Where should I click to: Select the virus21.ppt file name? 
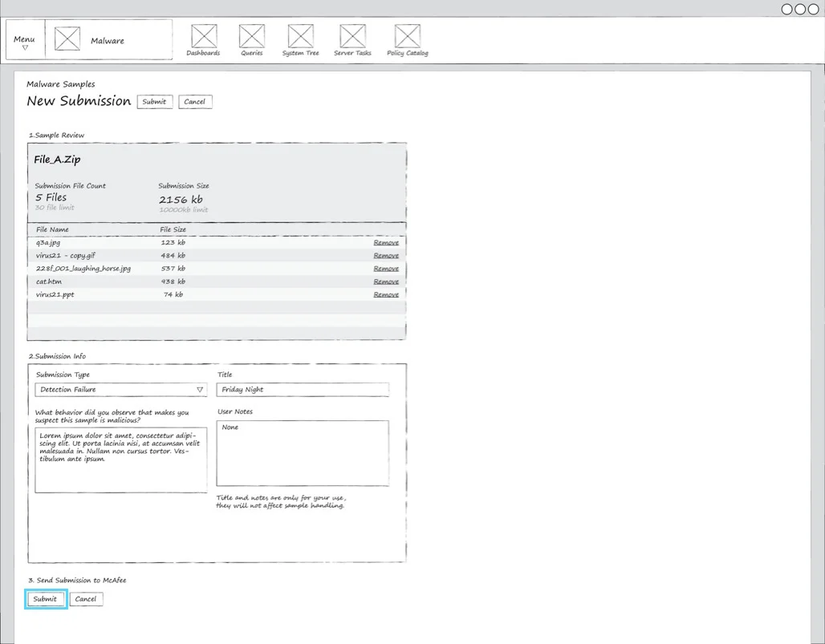pyautogui.click(x=55, y=294)
